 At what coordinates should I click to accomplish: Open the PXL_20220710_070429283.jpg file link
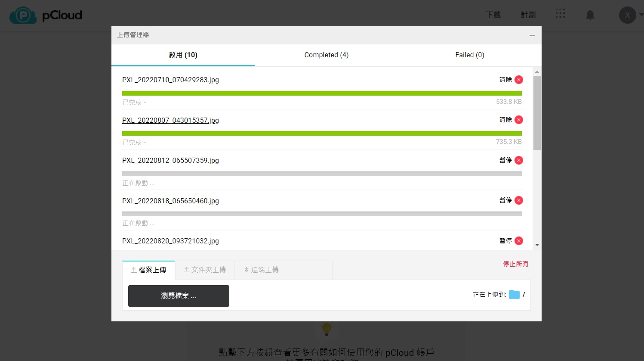point(170,80)
